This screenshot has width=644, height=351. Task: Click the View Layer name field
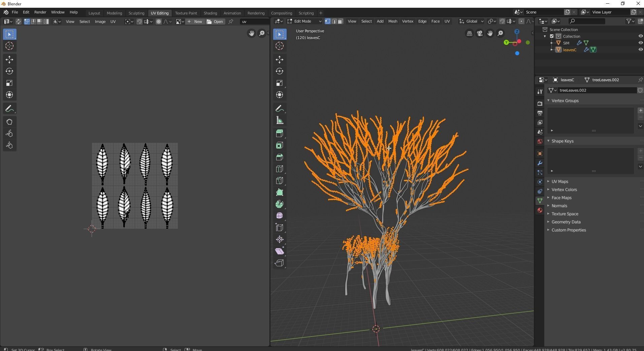pyautogui.click(x=610, y=12)
